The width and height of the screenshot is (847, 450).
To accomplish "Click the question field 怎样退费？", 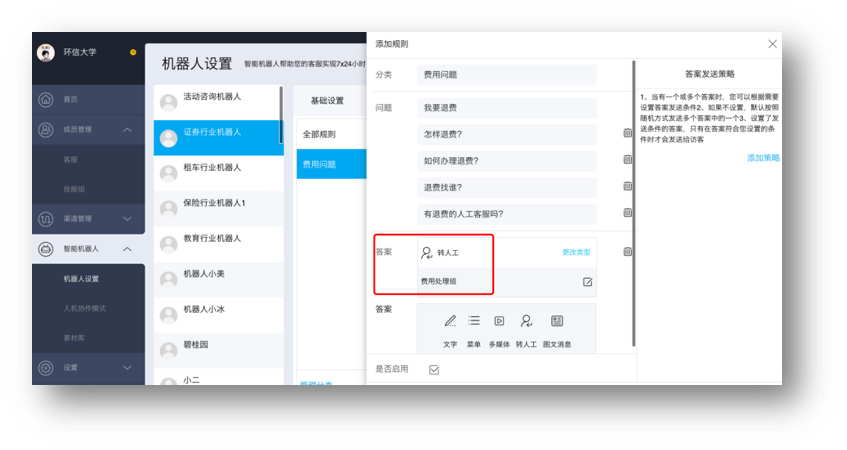I will (507, 135).
